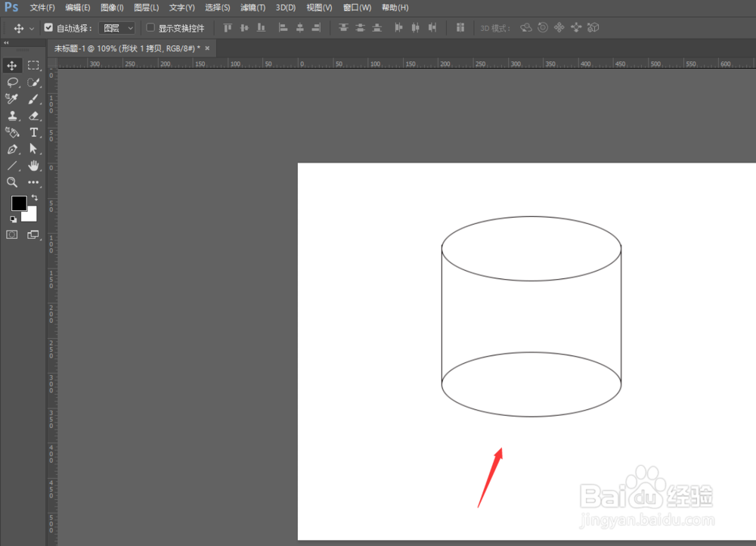Image resolution: width=756 pixels, height=546 pixels.
Task: Open the 图层(L) menu
Action: pyautogui.click(x=147, y=8)
